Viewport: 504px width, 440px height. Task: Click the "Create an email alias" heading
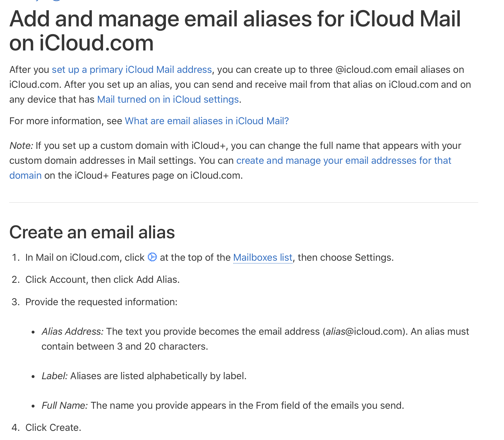pyautogui.click(x=92, y=232)
